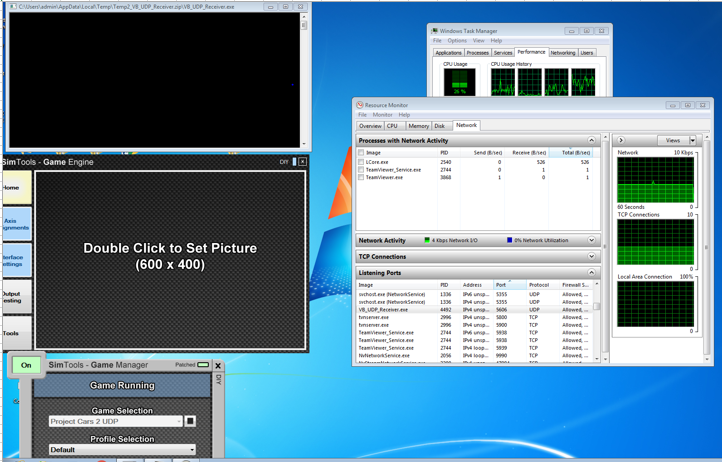Screen dimensions: 722x462
Task: Open the Views dropdown arrow
Action: [x=692, y=141]
